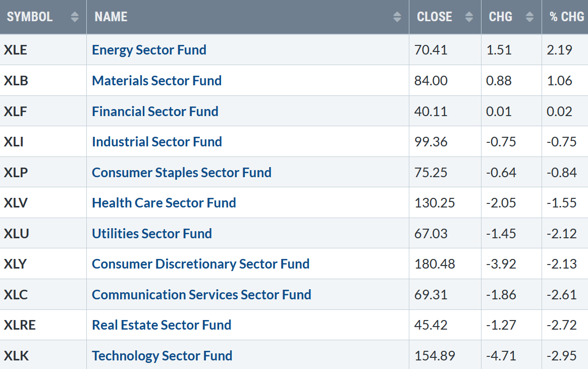
Task: Click the Real Estate Sector Fund link
Action: (x=162, y=325)
